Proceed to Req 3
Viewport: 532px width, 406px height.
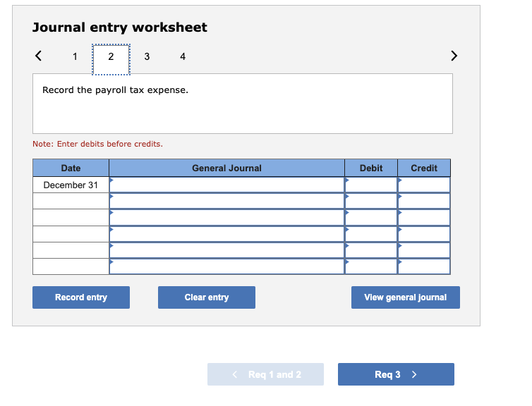[x=396, y=374]
